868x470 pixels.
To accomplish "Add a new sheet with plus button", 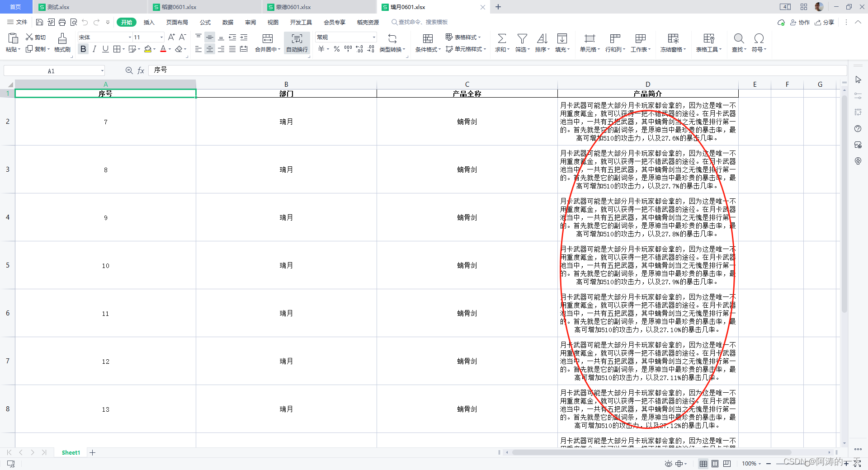I will click(x=92, y=452).
